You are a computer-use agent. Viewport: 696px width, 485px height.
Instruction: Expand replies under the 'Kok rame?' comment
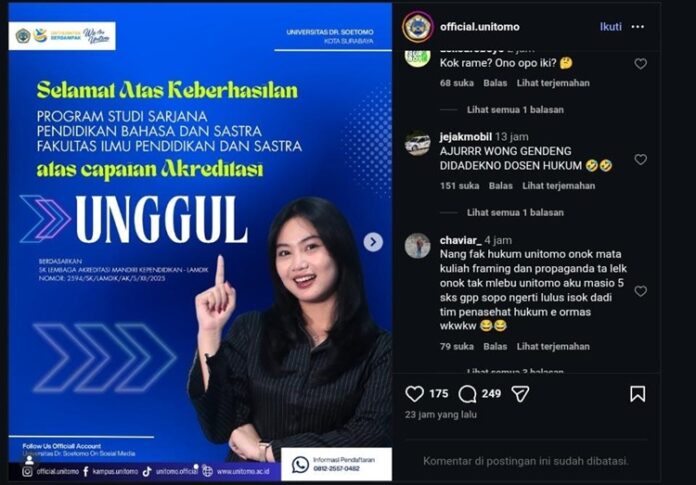(x=515, y=110)
